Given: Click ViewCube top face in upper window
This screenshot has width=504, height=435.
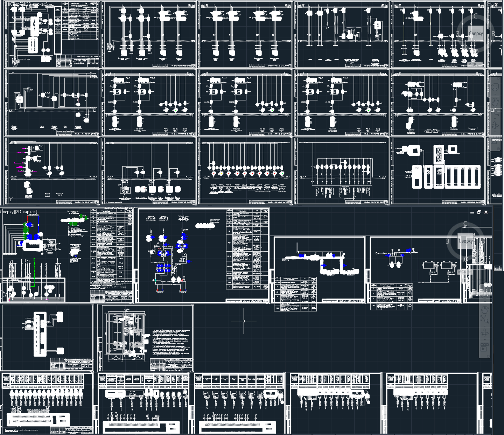Looking at the screenshot, I should [x=476, y=34].
